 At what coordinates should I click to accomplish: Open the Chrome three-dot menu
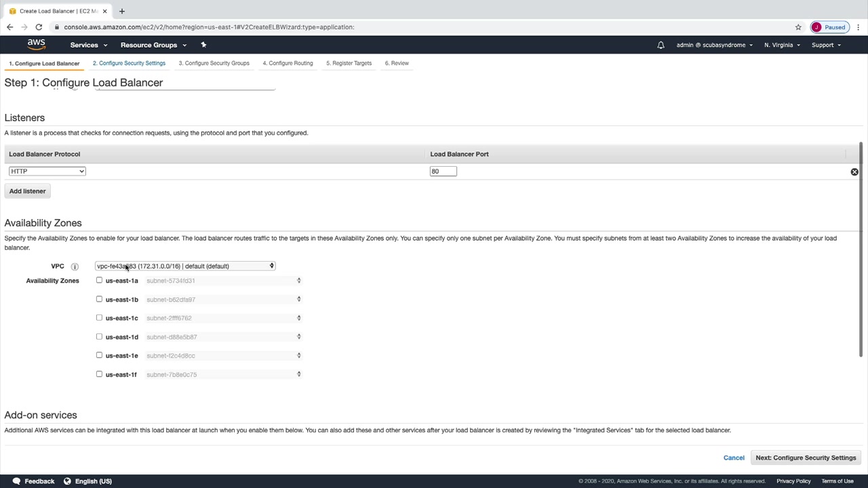(858, 27)
